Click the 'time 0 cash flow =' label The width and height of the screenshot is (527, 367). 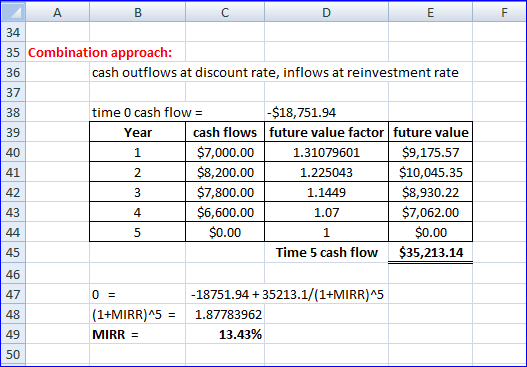point(147,112)
